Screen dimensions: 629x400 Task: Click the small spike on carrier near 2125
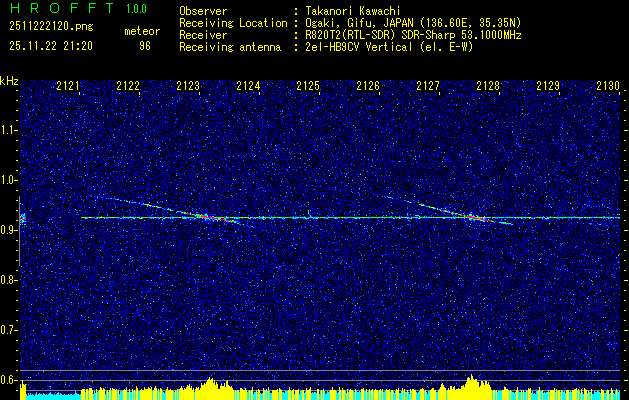coord(308,213)
